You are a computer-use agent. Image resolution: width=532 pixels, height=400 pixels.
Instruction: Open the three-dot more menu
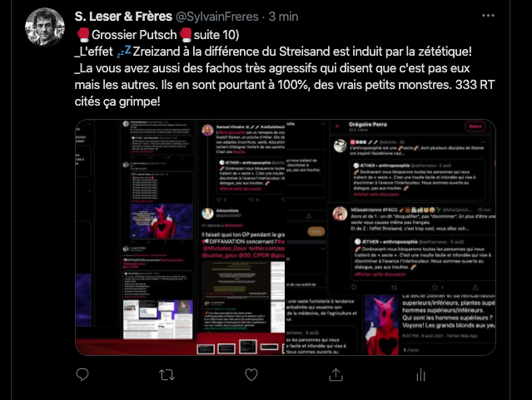(x=488, y=16)
